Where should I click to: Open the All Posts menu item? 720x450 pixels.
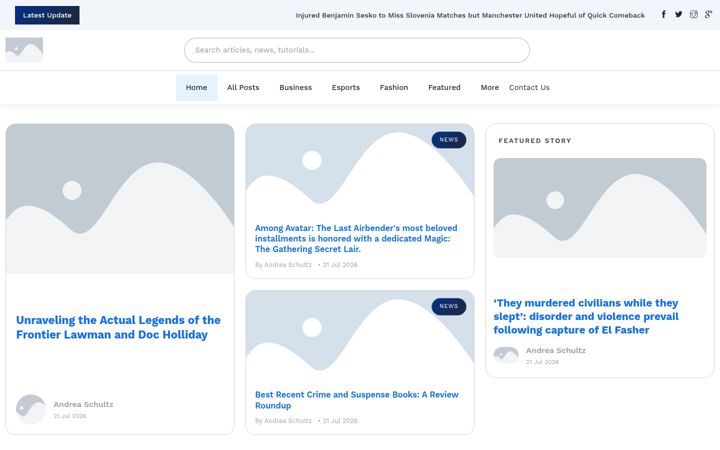[x=243, y=87]
